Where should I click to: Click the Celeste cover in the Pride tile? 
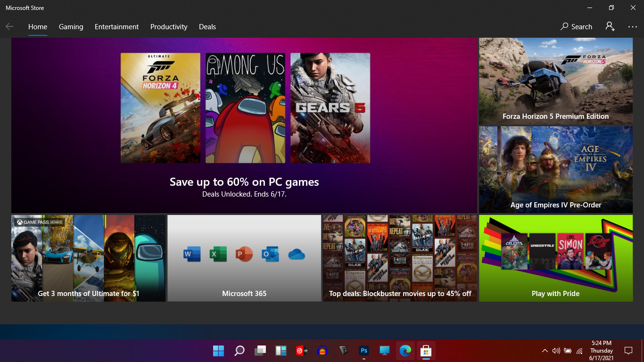pos(514,251)
